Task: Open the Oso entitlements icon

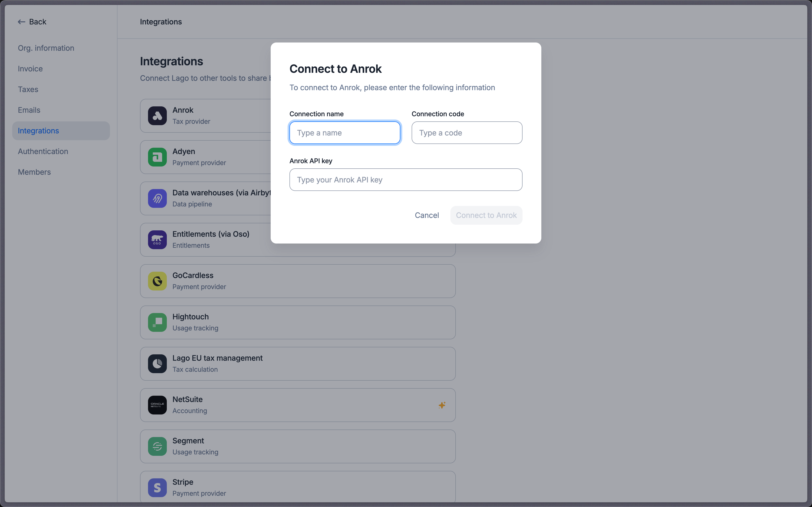Action: click(x=157, y=240)
